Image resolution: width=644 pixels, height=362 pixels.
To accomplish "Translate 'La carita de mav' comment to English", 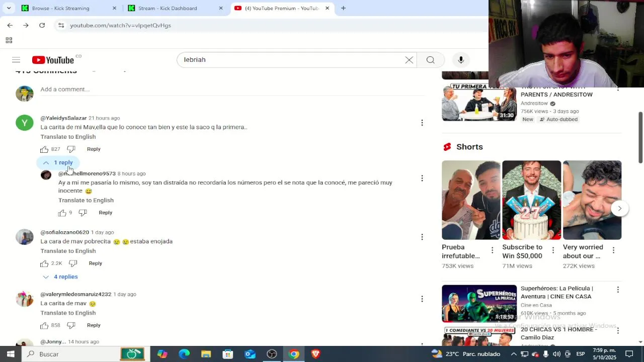I will pyautogui.click(x=68, y=313).
